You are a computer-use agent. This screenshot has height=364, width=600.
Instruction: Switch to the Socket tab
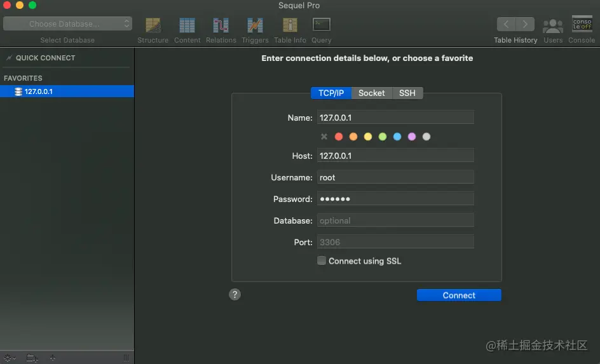[x=372, y=93]
